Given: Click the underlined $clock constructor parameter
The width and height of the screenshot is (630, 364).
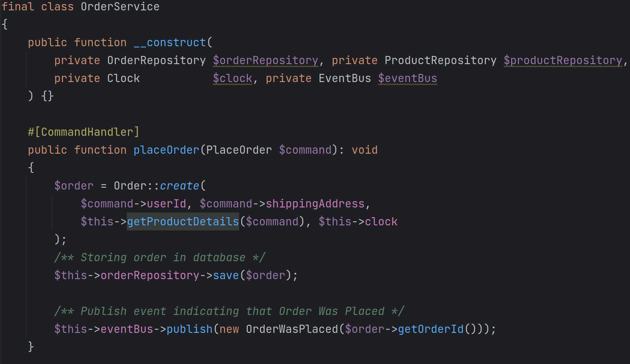Looking at the screenshot, I should [232, 78].
